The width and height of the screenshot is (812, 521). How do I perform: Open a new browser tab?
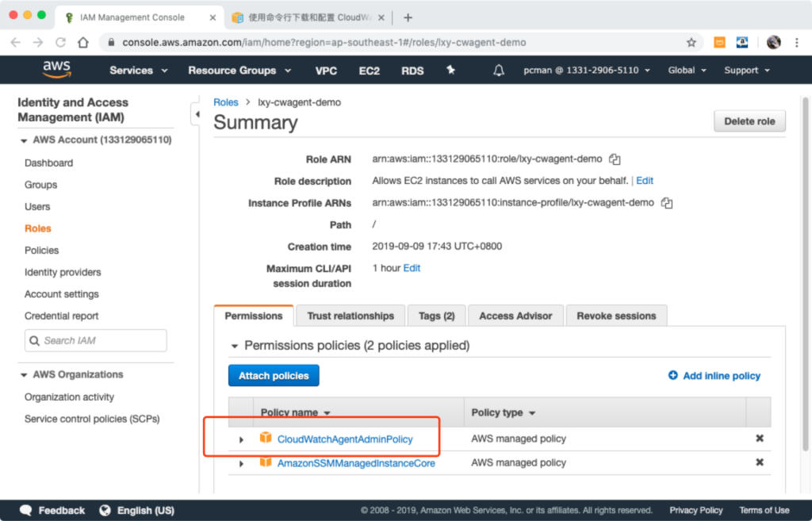(408, 17)
